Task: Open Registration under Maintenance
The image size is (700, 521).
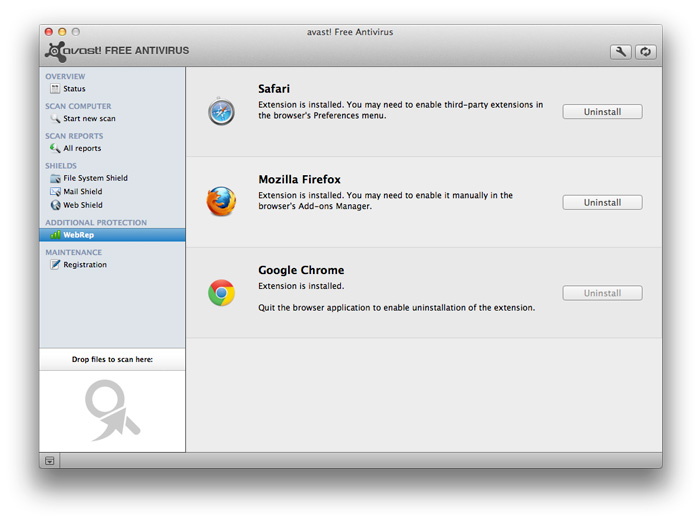Action: coord(84,265)
